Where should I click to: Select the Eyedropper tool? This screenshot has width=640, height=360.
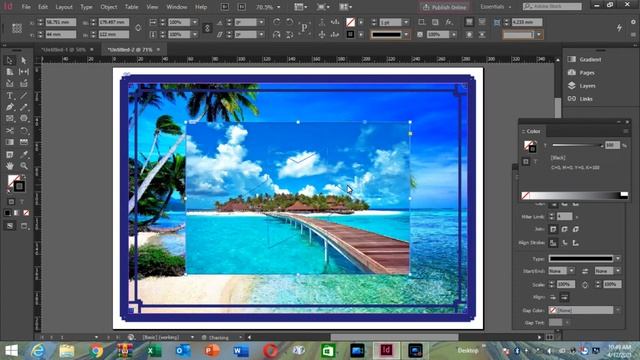[24, 154]
